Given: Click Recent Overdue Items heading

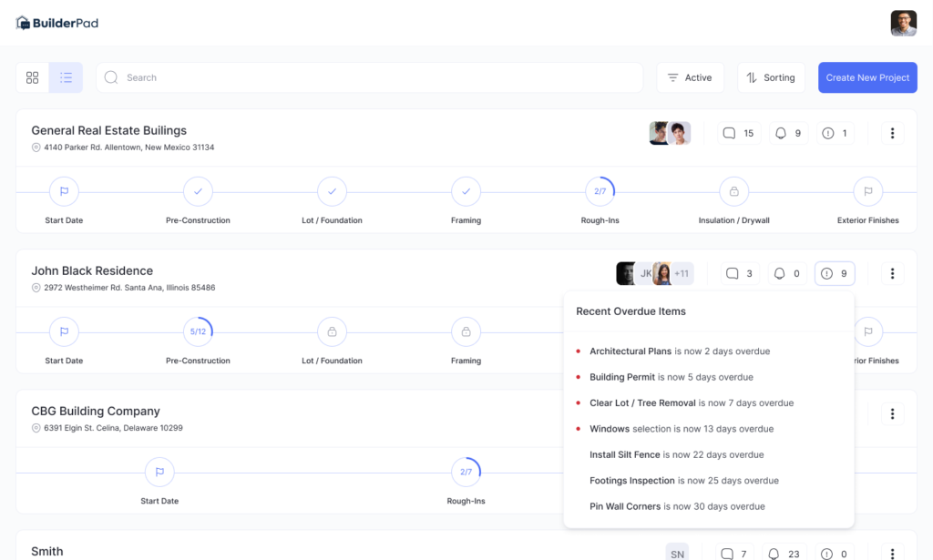Looking at the screenshot, I should pos(631,311).
